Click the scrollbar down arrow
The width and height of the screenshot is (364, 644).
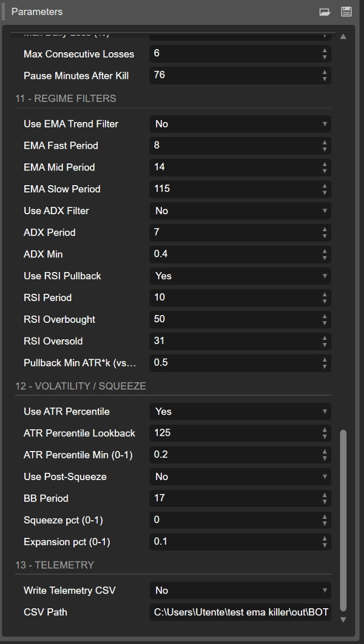pos(343,620)
